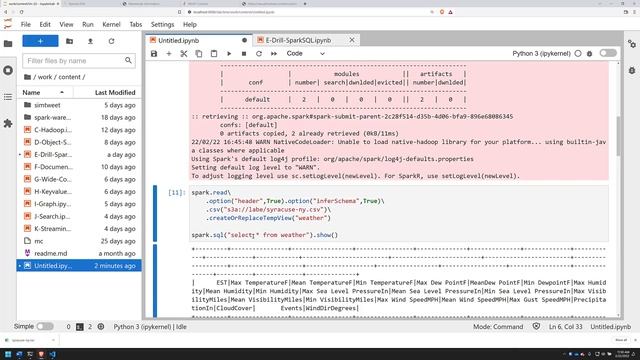
Task: Select the Untitled.ipy... file in browser
Action: (79, 266)
